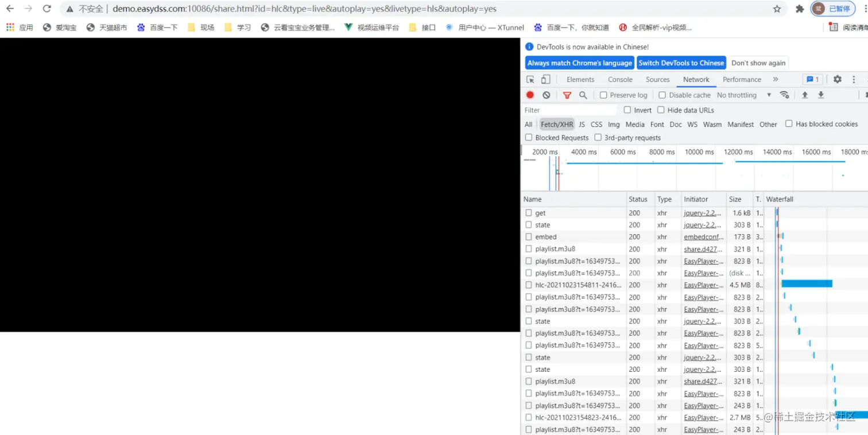This screenshot has width=868, height=435.
Task: Filter requests by WS type
Action: click(692, 124)
